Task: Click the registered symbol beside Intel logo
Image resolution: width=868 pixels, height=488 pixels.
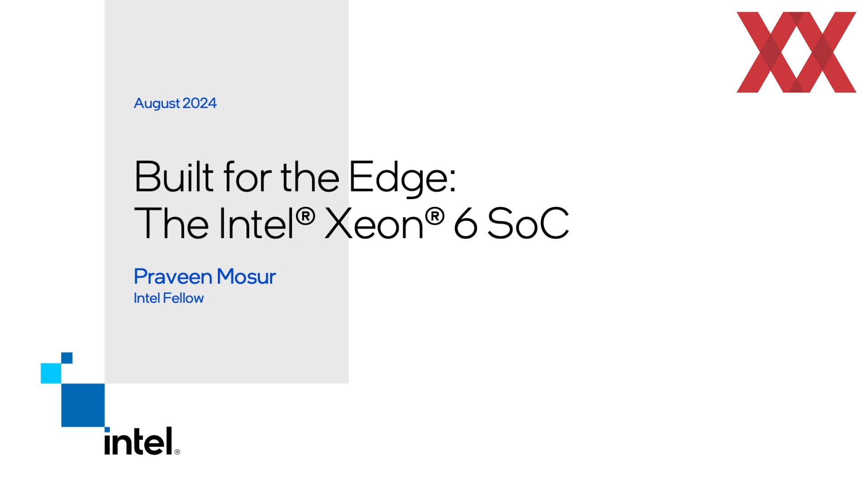Action: click(177, 452)
